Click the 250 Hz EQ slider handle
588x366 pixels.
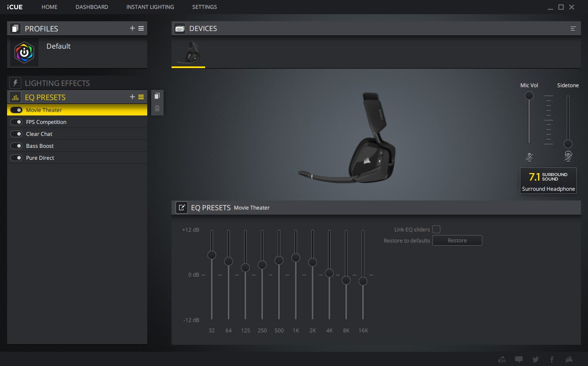click(x=262, y=265)
